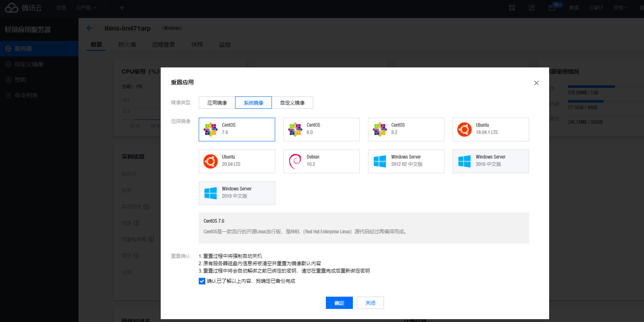The width and height of the screenshot is (644, 322).
Task: Open the 远程登录 tab
Action: tap(164, 45)
